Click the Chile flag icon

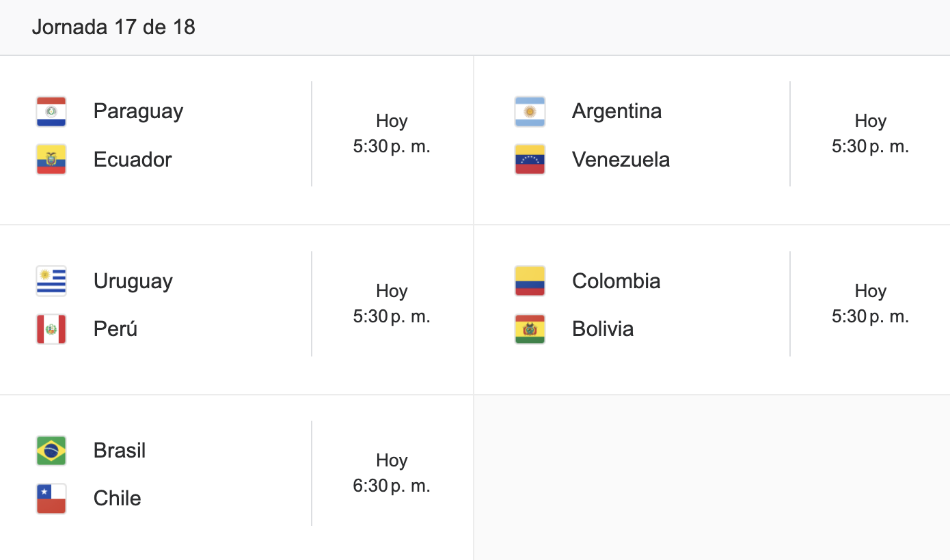pos(51,499)
